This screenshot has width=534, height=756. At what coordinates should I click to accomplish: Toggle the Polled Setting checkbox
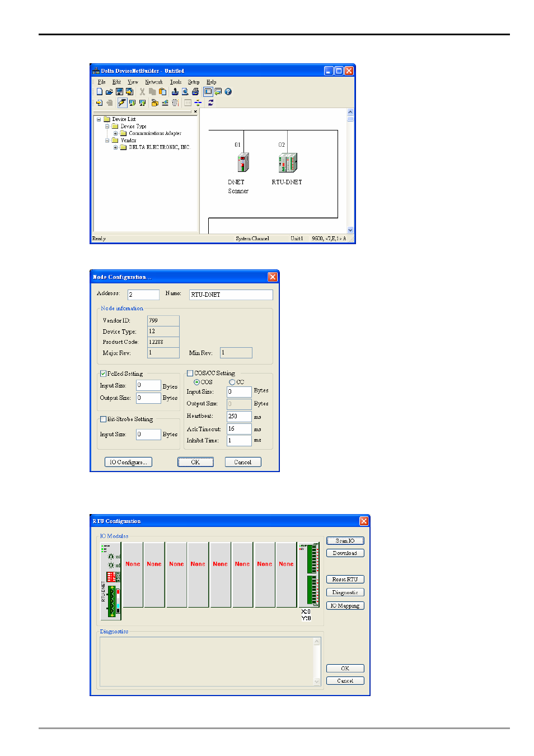point(103,374)
